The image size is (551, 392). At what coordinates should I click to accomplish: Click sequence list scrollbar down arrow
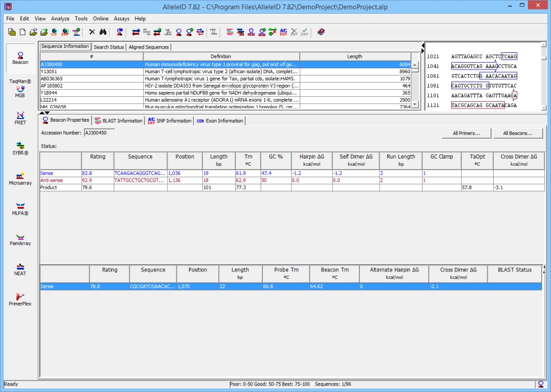click(x=415, y=104)
